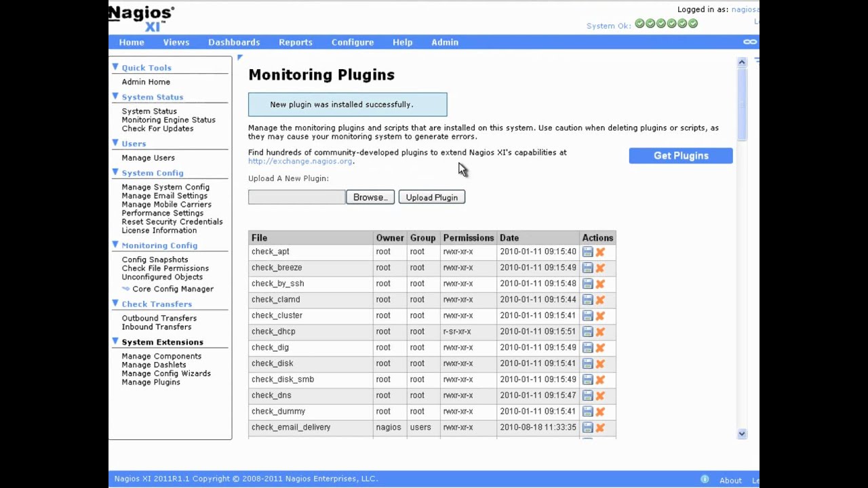Go to Manage Users
The height and width of the screenshot is (488, 868).
(x=148, y=158)
